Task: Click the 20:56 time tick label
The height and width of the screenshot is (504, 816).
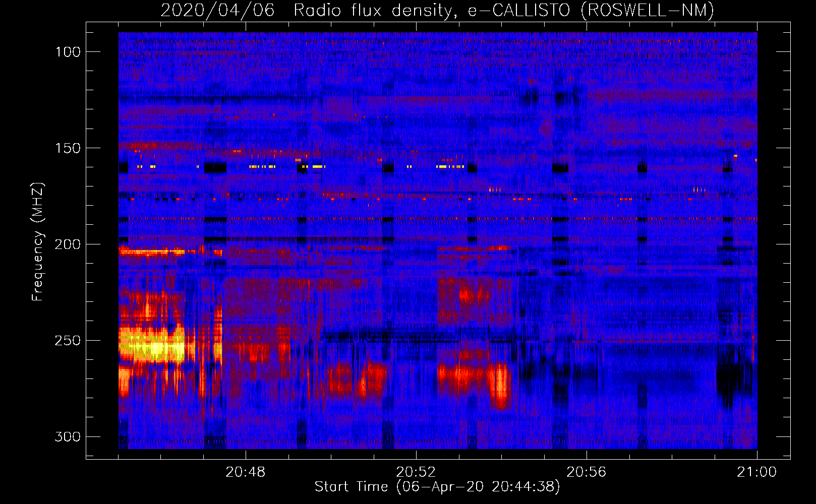Action: click(587, 472)
